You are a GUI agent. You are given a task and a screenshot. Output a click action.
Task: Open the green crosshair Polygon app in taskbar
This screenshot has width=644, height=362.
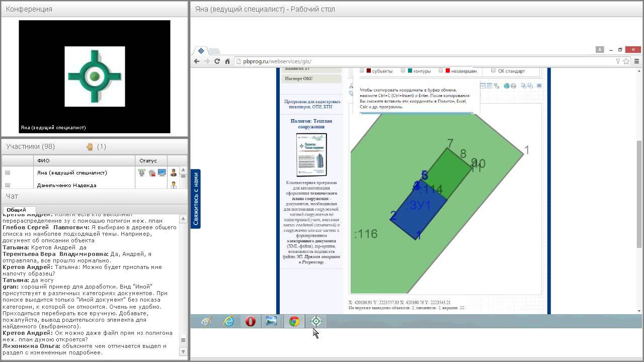tap(316, 321)
